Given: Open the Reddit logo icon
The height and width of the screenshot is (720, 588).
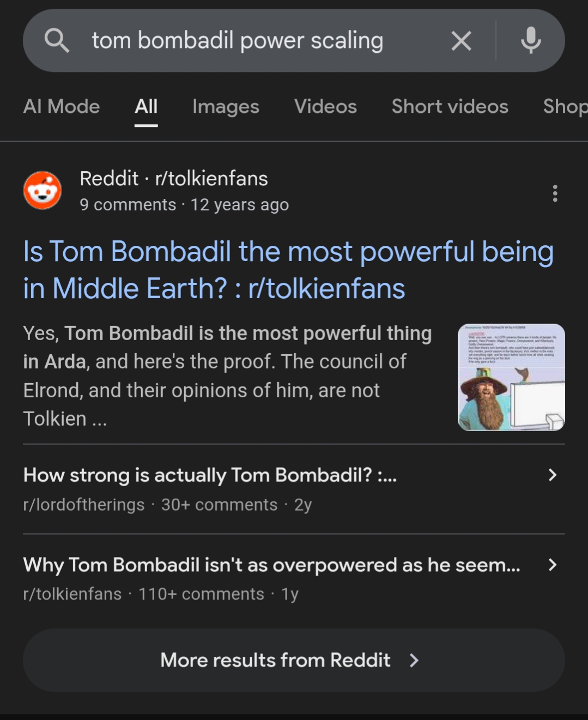Looking at the screenshot, I should 43,191.
